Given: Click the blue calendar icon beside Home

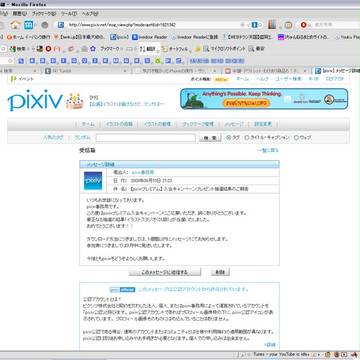Looking at the screenshot, I should point(29,25).
